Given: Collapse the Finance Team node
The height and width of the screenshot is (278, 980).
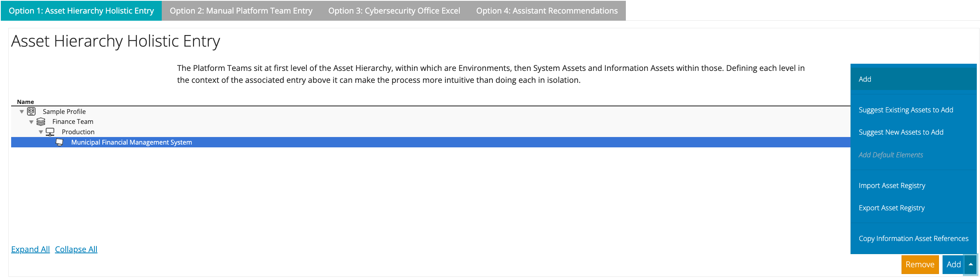Looking at the screenshot, I should pyautogui.click(x=31, y=122).
